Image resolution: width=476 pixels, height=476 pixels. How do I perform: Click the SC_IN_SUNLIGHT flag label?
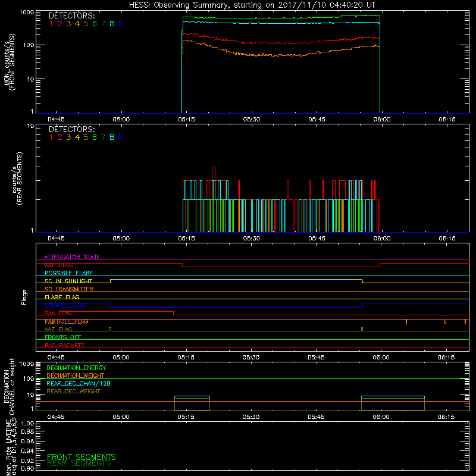point(68,281)
